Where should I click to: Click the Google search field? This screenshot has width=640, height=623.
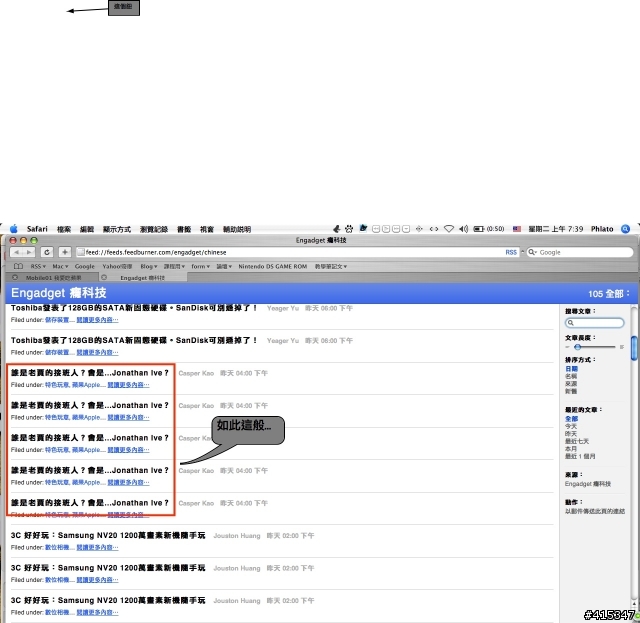click(x=580, y=252)
